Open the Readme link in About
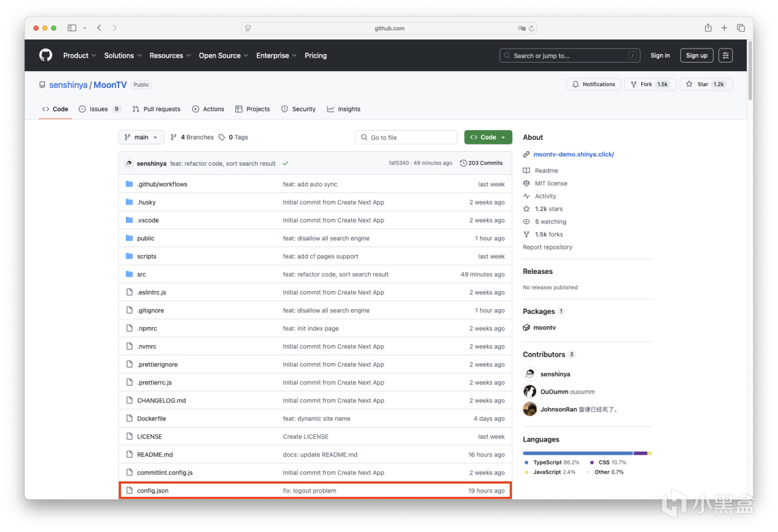The height and width of the screenshot is (532, 778). (546, 171)
